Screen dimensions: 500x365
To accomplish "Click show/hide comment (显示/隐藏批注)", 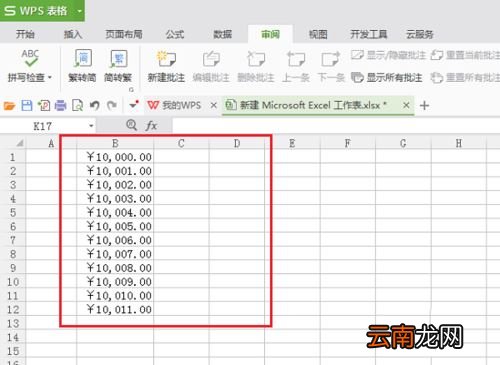I will tap(389, 55).
